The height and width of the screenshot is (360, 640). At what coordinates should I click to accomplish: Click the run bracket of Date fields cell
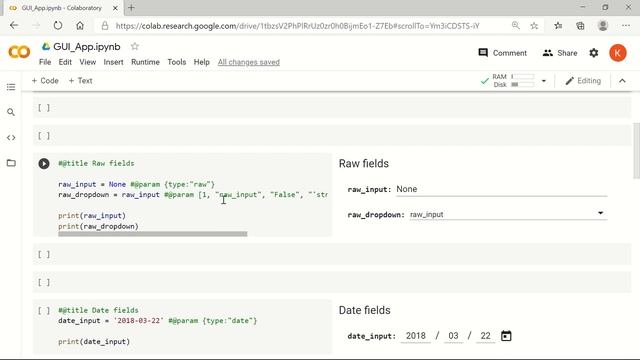(44, 311)
